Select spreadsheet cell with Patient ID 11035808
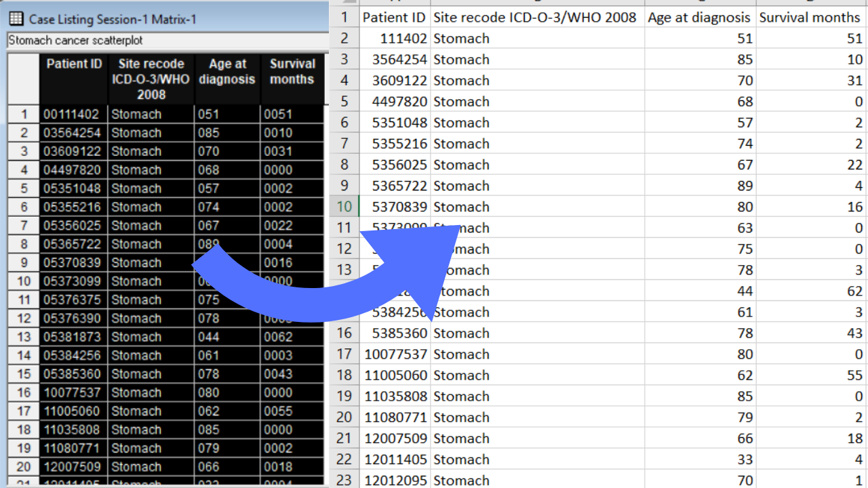Image resolution: width=868 pixels, height=488 pixels. point(395,396)
